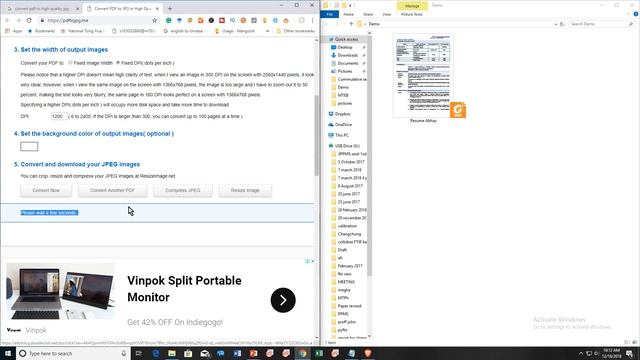This screenshot has height=360, width=640.
Task: Open Downloads in the navigation pane
Action: point(348,55)
